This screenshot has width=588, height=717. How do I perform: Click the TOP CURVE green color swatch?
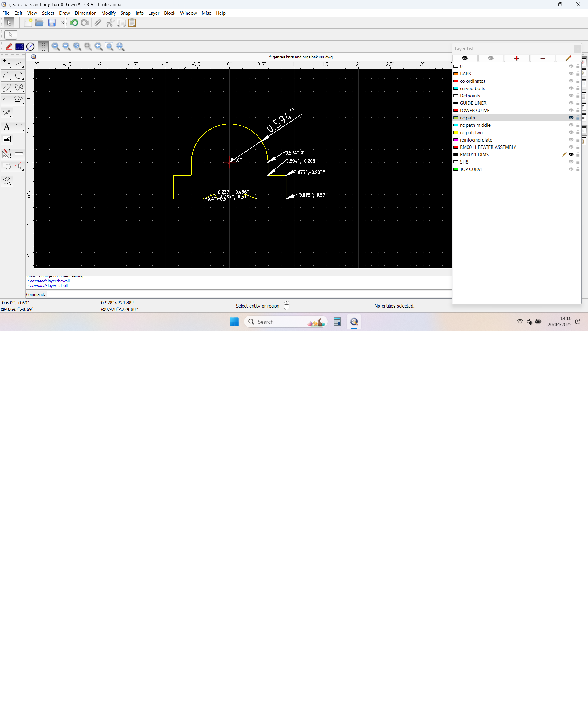(456, 169)
